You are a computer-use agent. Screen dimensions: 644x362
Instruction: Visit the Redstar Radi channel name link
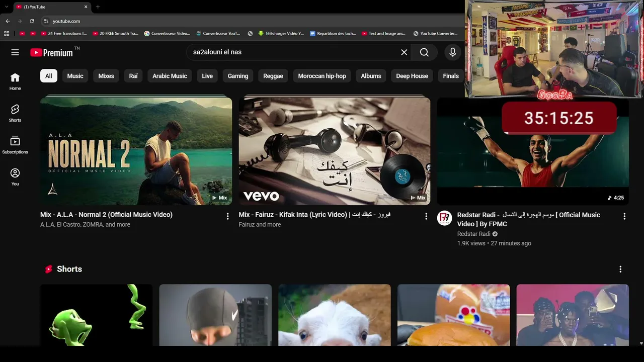pos(473,234)
